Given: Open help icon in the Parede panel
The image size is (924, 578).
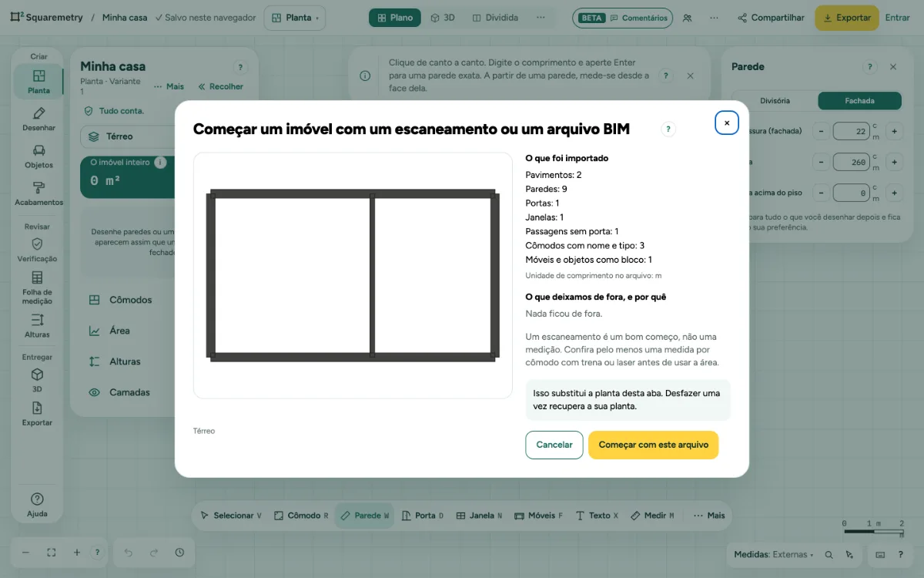Looking at the screenshot, I should [x=870, y=67].
